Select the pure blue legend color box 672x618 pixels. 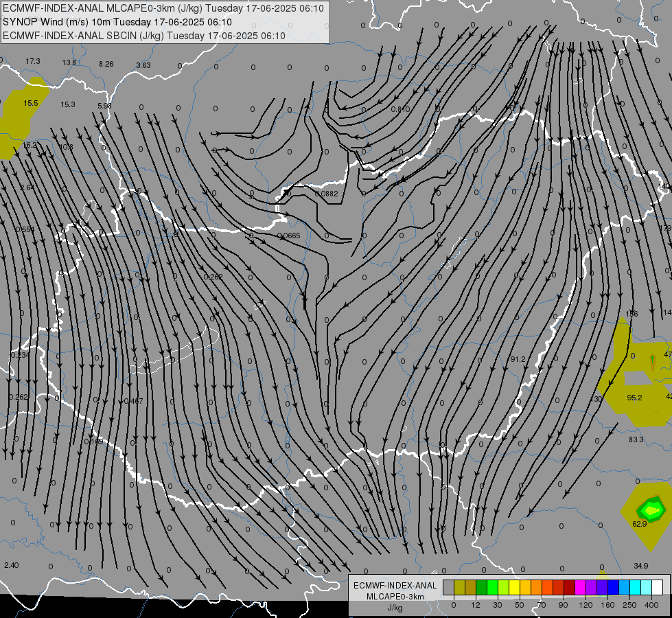[x=613, y=588]
